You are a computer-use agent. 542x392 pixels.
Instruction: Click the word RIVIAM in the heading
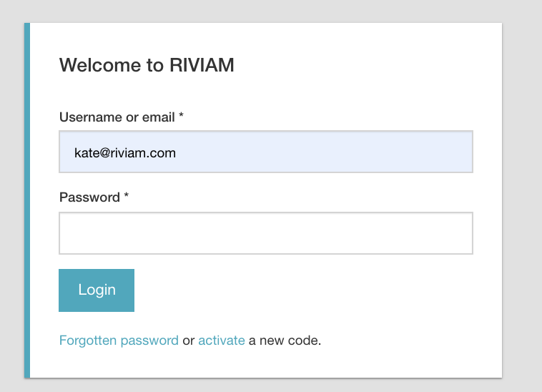click(x=202, y=65)
